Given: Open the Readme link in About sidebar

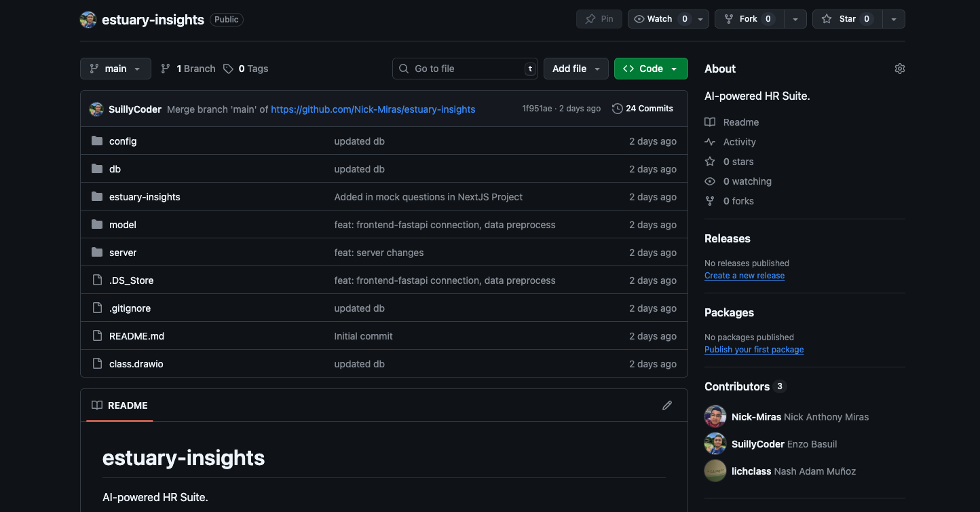Looking at the screenshot, I should (741, 122).
